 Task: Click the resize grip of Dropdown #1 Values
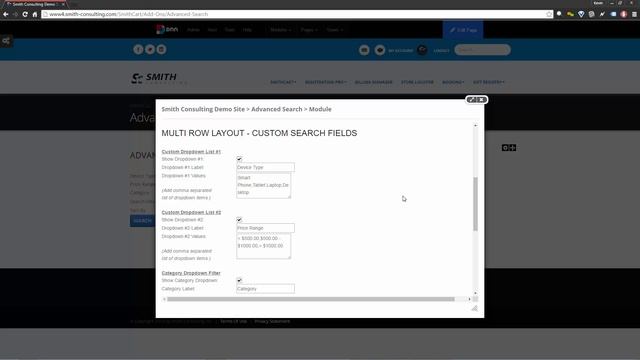[289, 196]
